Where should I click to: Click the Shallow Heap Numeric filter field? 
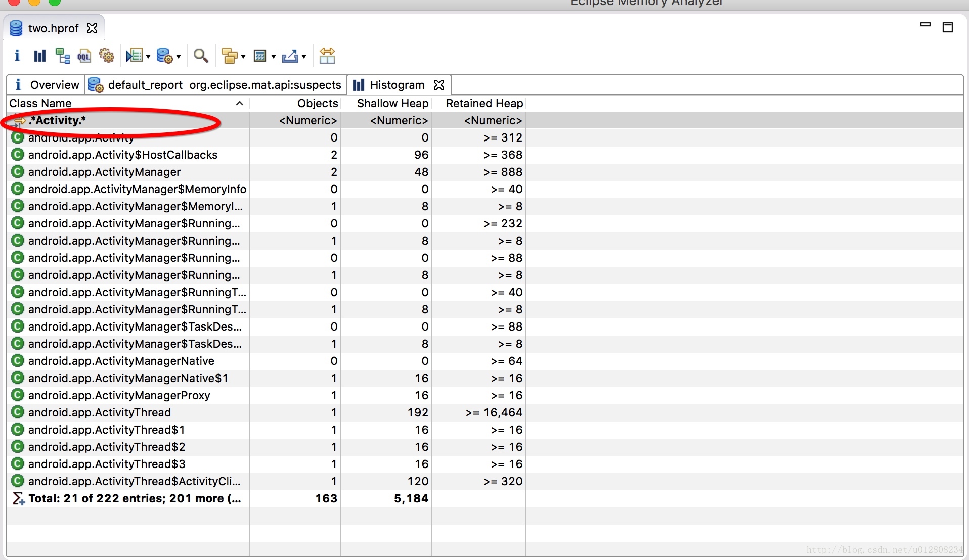[x=386, y=120]
